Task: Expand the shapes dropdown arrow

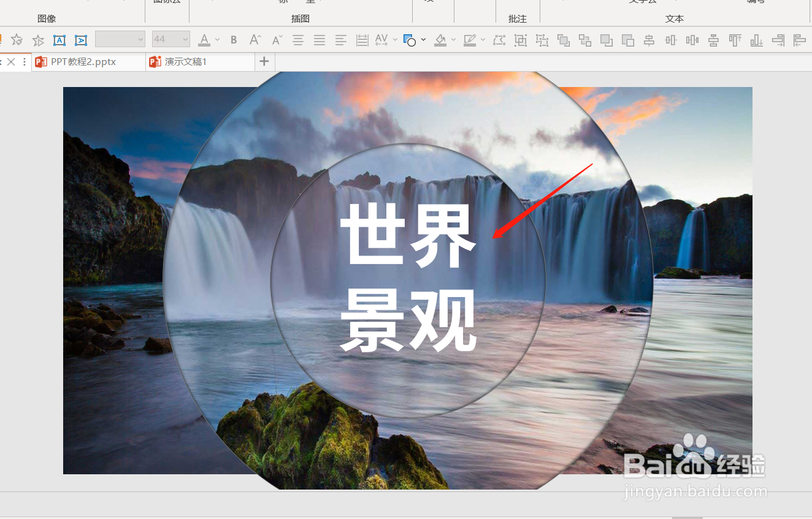Action: [423, 40]
